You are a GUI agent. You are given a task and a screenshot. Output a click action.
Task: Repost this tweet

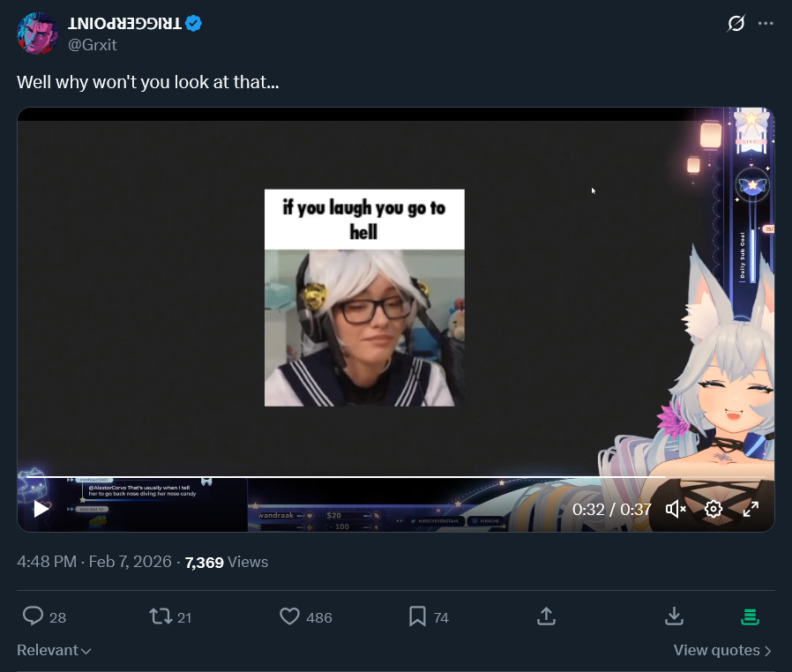click(x=161, y=616)
